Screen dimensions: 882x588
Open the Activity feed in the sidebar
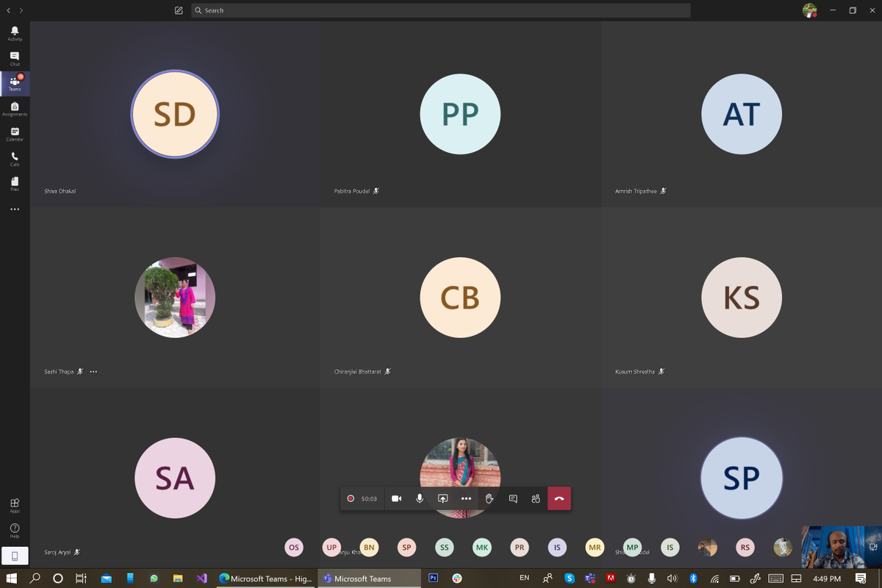point(15,33)
